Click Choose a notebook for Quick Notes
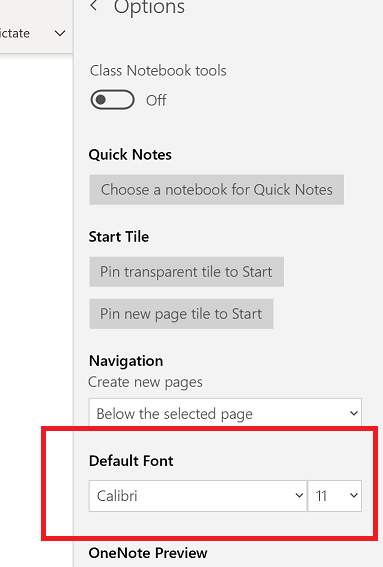 pyautogui.click(x=217, y=190)
